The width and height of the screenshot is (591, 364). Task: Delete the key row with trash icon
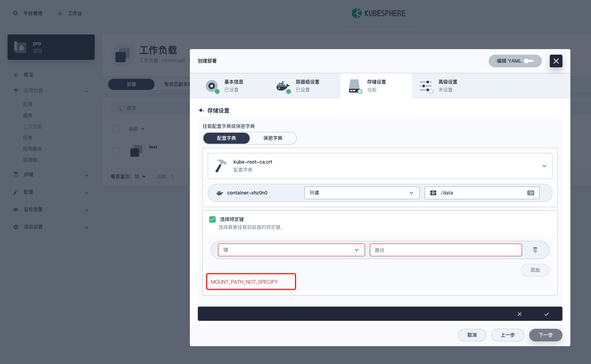pos(535,250)
